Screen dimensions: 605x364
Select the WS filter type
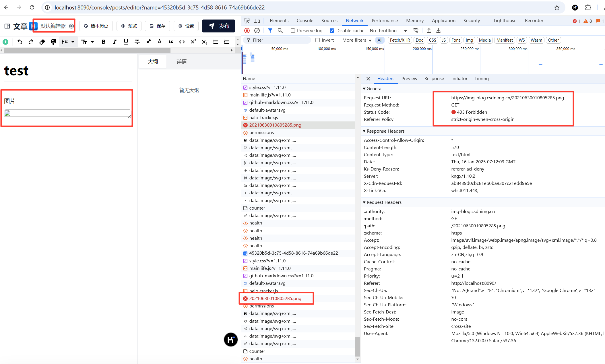click(522, 40)
